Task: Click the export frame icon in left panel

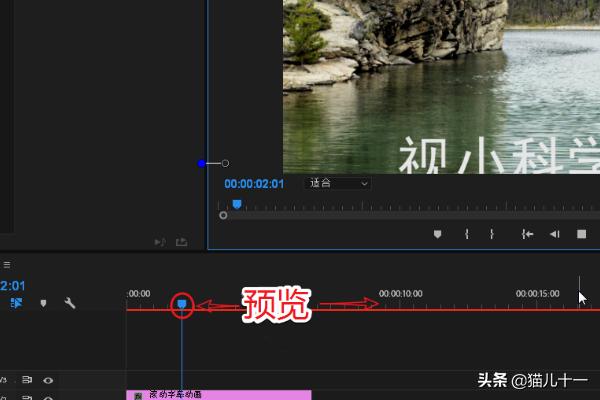Action: point(181,241)
